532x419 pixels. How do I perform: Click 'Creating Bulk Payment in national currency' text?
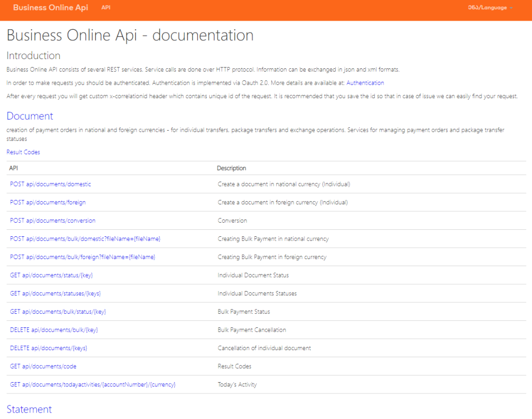click(x=273, y=238)
